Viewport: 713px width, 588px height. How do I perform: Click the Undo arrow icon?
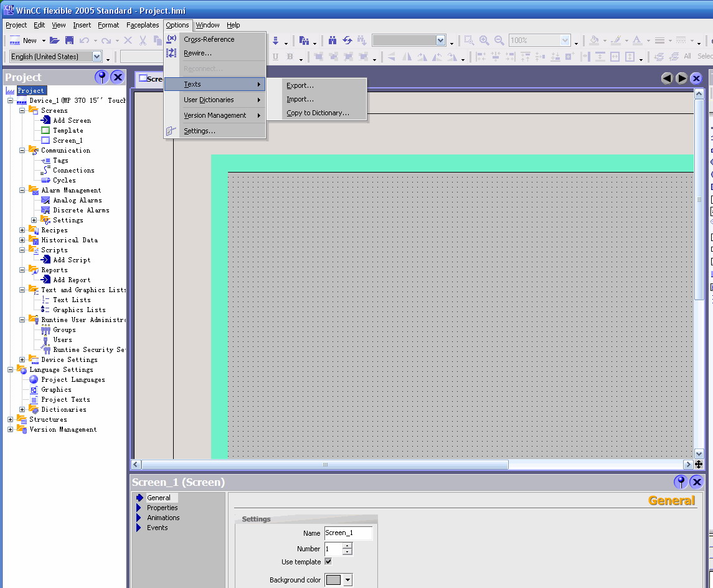(84, 40)
